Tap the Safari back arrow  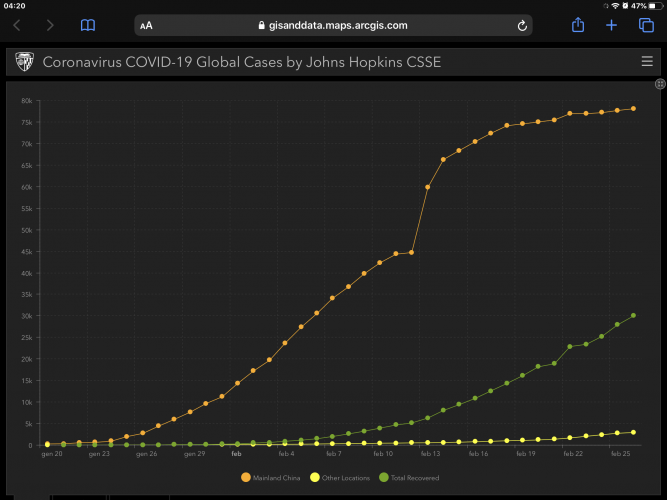[18, 25]
